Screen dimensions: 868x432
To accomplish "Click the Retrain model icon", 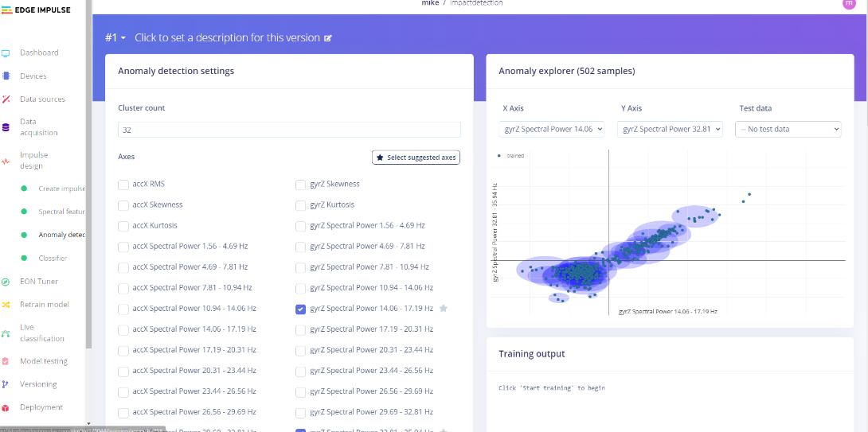I will (x=6, y=305).
